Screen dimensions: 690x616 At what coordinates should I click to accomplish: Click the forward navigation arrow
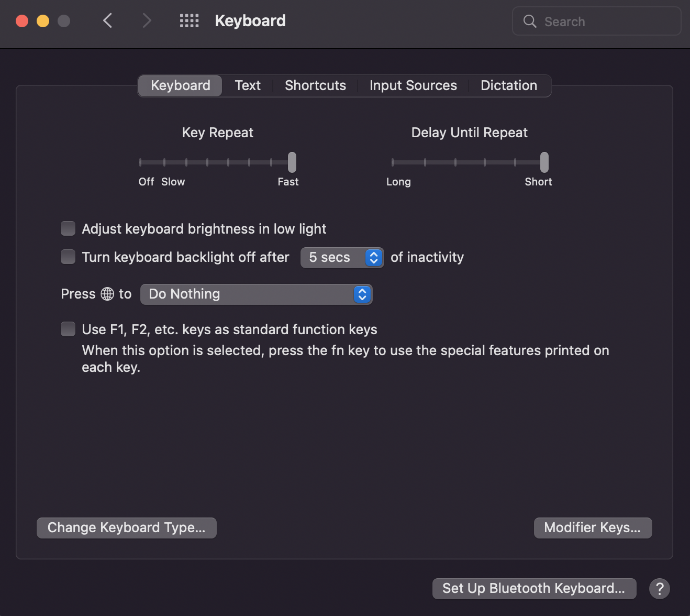point(147,21)
